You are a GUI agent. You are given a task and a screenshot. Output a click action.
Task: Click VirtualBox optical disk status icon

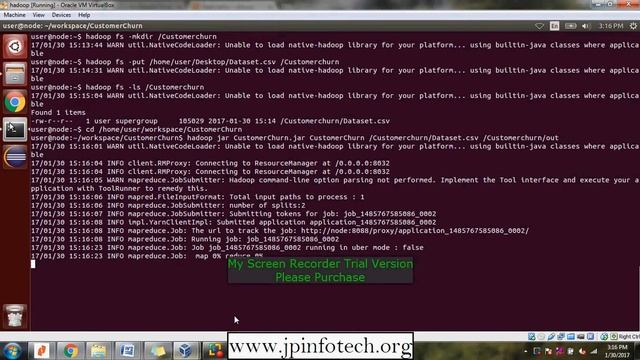[x=541, y=337]
